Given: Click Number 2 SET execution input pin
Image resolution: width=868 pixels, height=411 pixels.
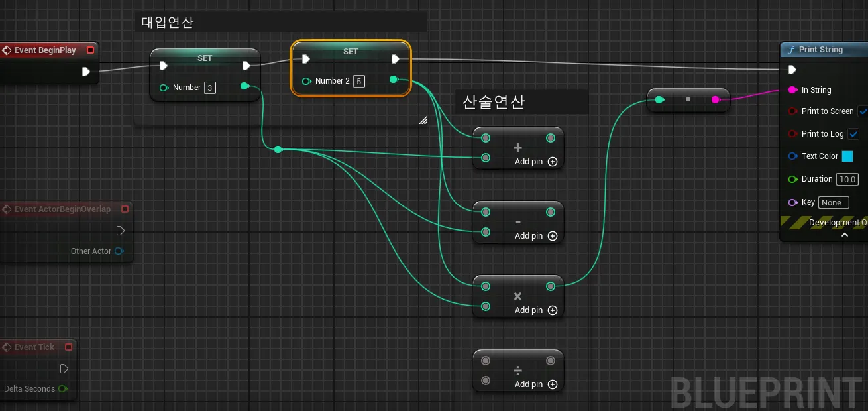Looking at the screenshot, I should 306,59.
